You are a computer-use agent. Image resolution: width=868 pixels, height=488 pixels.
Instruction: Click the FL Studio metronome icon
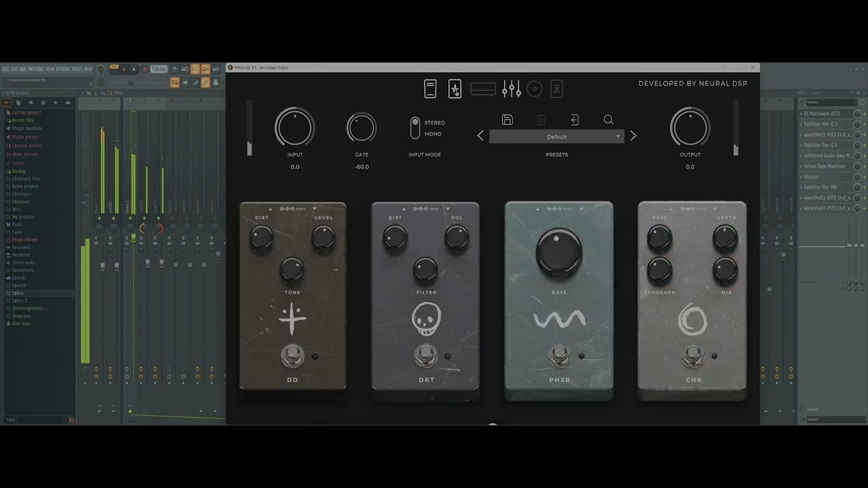click(x=175, y=69)
